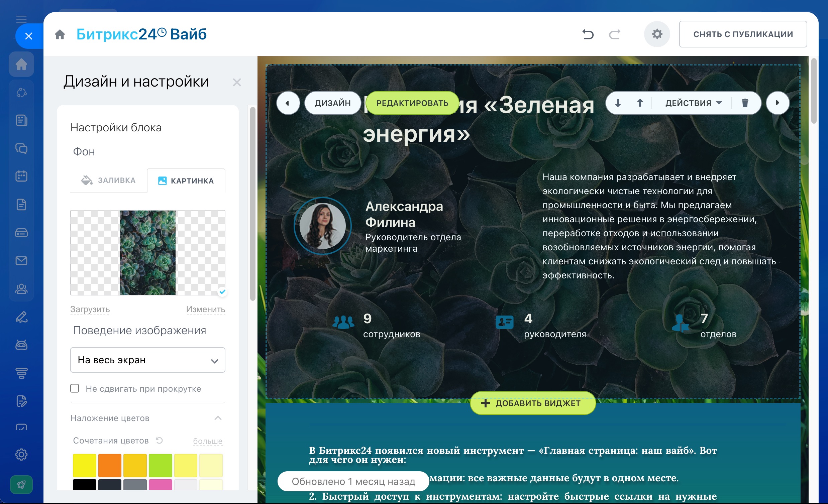Undo the last change
This screenshot has width=828, height=504.
tap(588, 34)
